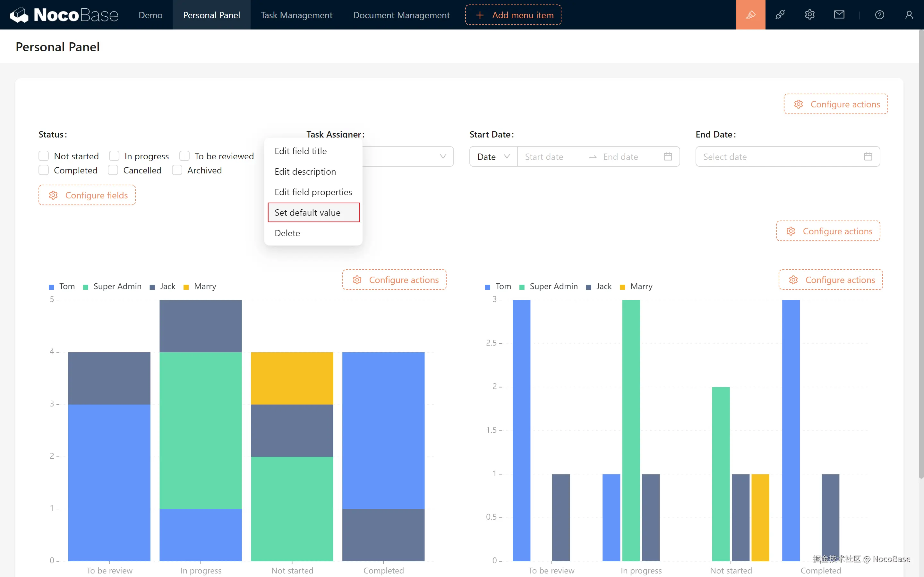Open the user profile icon
The width and height of the screenshot is (924, 577).
(909, 15)
